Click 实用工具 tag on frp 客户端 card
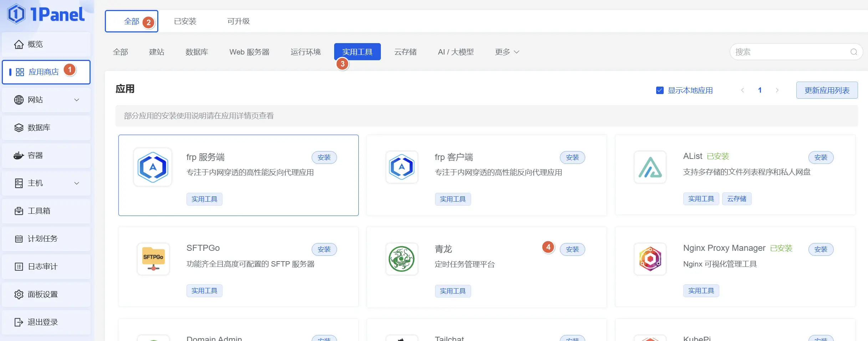This screenshot has width=868, height=341. [x=453, y=199]
